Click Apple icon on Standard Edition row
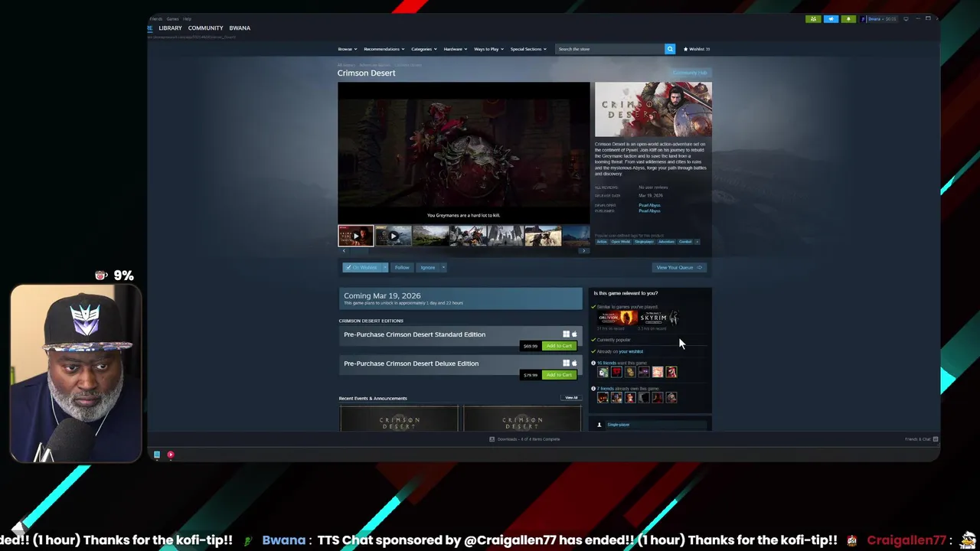The width and height of the screenshot is (980, 551). point(574,334)
